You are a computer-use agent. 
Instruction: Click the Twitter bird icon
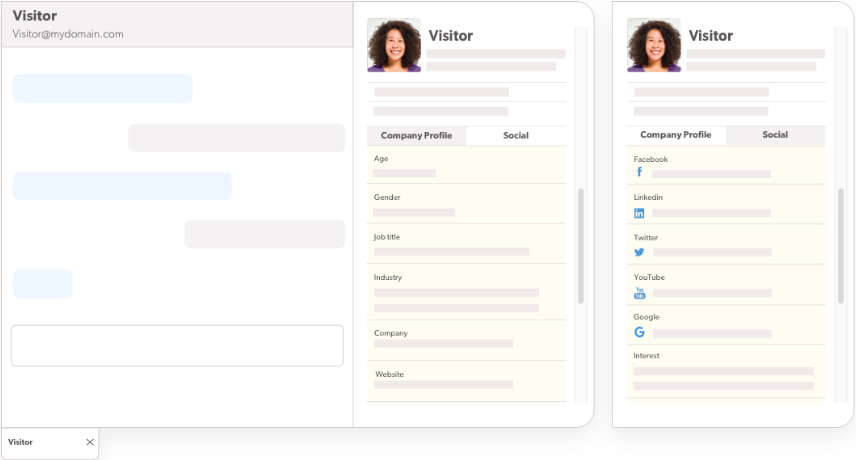[x=639, y=252]
